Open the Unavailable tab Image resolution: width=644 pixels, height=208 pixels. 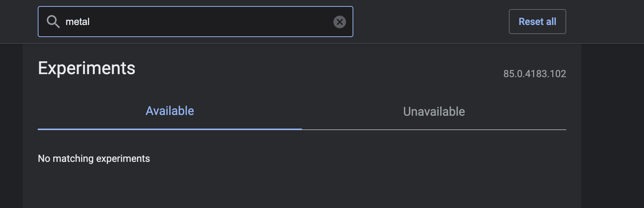coord(434,112)
